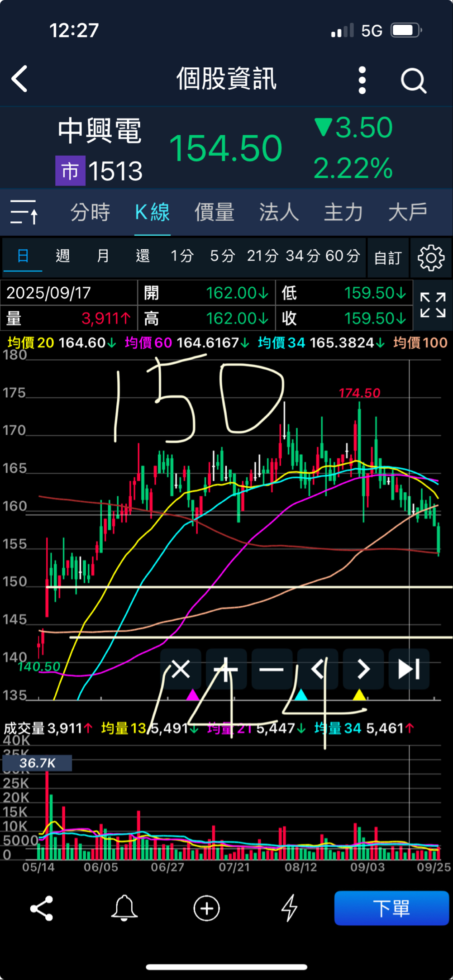
Task: Select the 週 weekly timeframe
Action: pyautogui.click(x=62, y=256)
